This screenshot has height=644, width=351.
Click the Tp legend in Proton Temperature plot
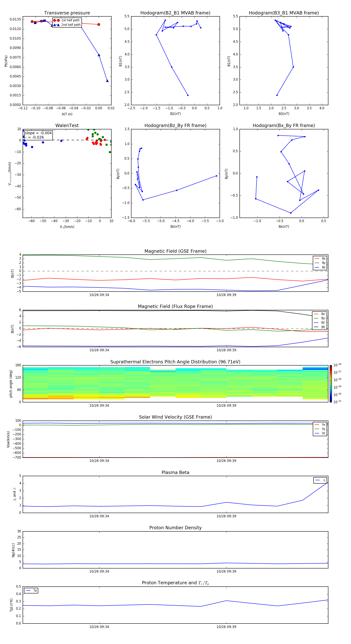pos(31,591)
